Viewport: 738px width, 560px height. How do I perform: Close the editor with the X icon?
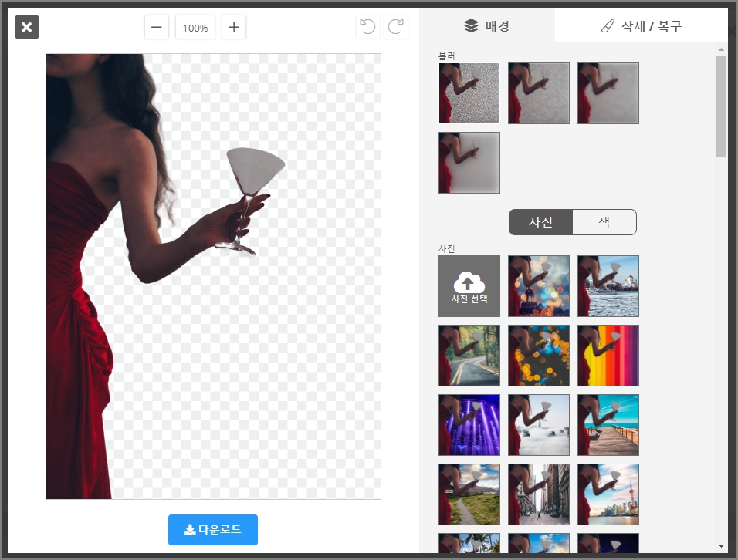(27, 27)
